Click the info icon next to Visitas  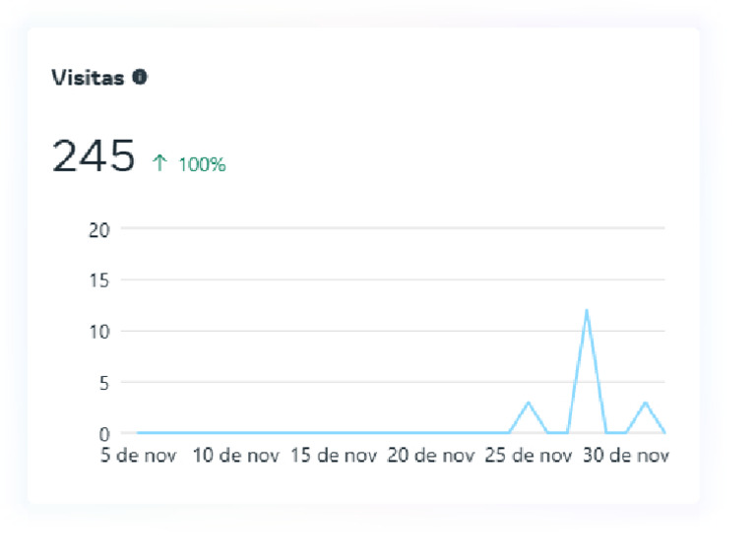click(x=140, y=77)
